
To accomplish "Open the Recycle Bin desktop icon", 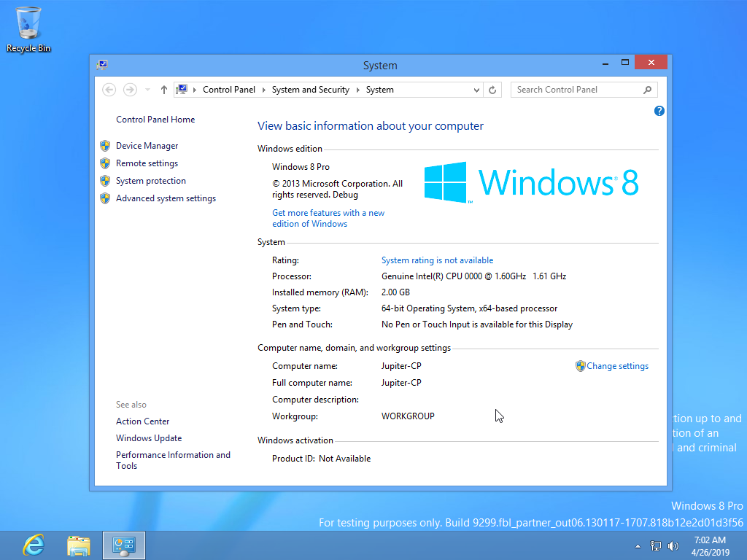I will click(28, 29).
